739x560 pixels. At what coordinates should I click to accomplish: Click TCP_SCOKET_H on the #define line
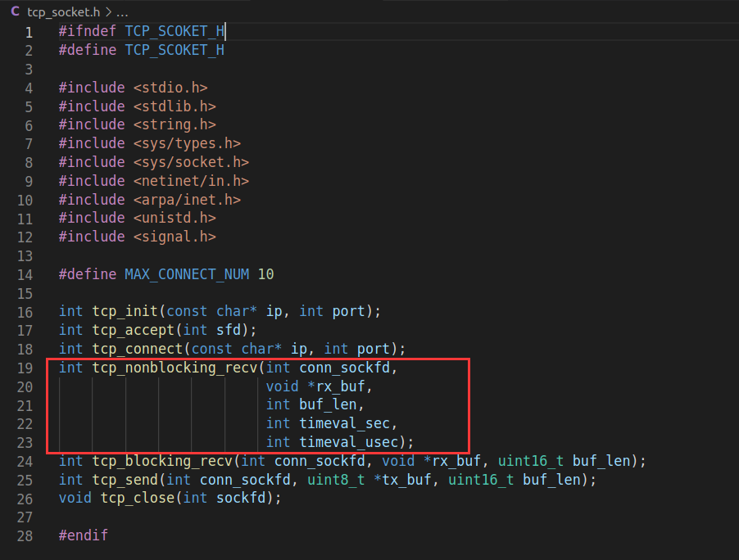[x=175, y=50]
